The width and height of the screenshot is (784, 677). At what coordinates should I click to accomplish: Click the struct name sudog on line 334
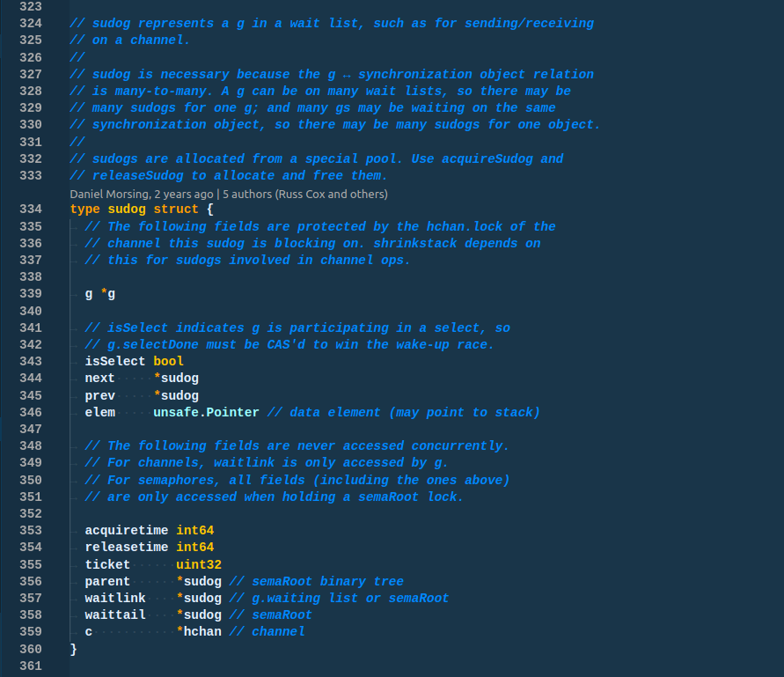click(127, 210)
